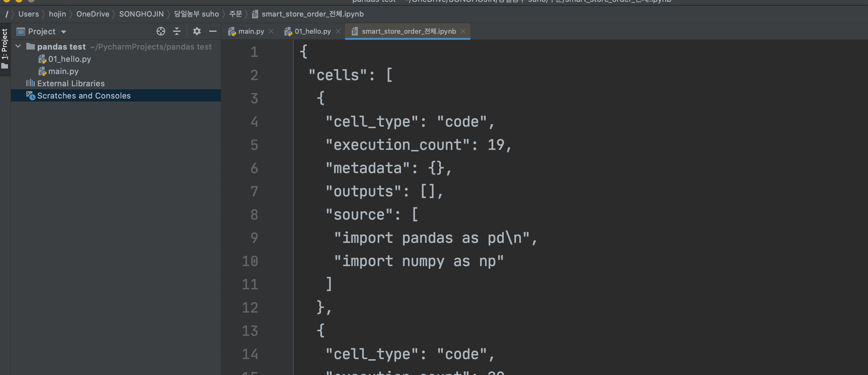Close the main.py tab
868x375 pixels.
point(271,31)
